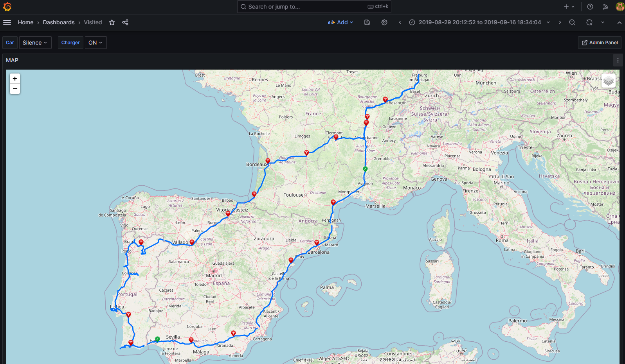This screenshot has height=364, width=625.
Task: Open the time range picker
Action: pyautogui.click(x=479, y=22)
